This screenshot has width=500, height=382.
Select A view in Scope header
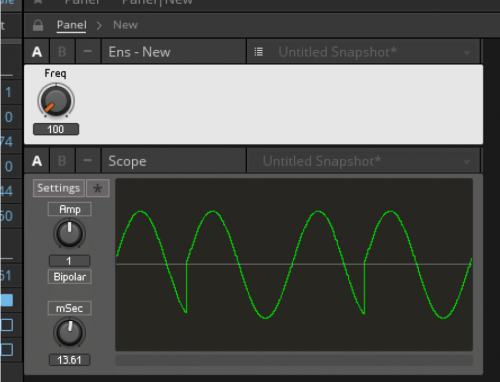37,161
